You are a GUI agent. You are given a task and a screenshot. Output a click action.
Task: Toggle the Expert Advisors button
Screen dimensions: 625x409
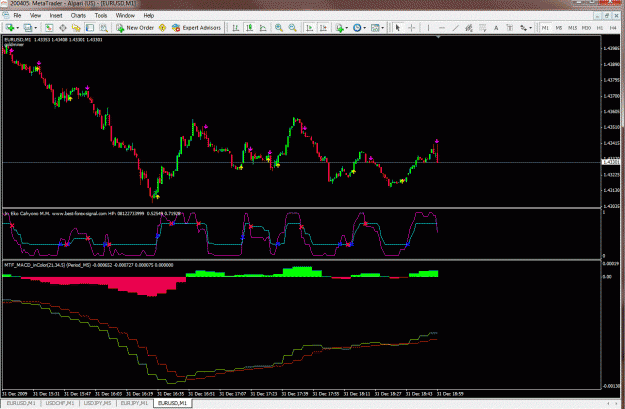pos(196,28)
